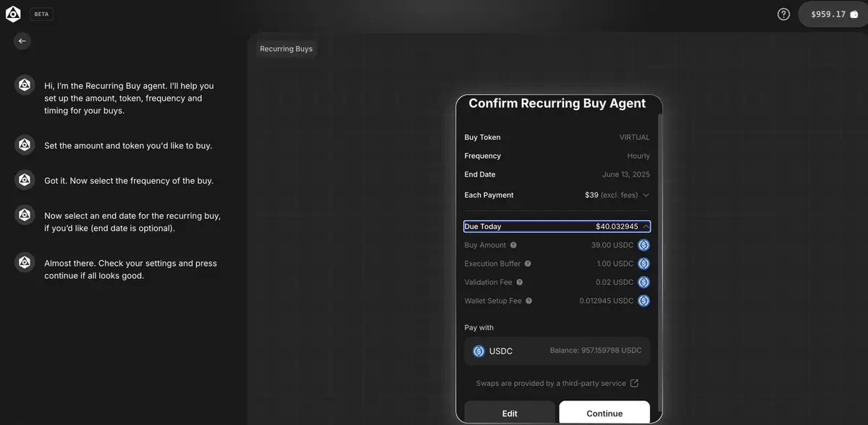868x425 pixels.
Task: Click the Execution Buffer info icon
Action: coord(528,264)
